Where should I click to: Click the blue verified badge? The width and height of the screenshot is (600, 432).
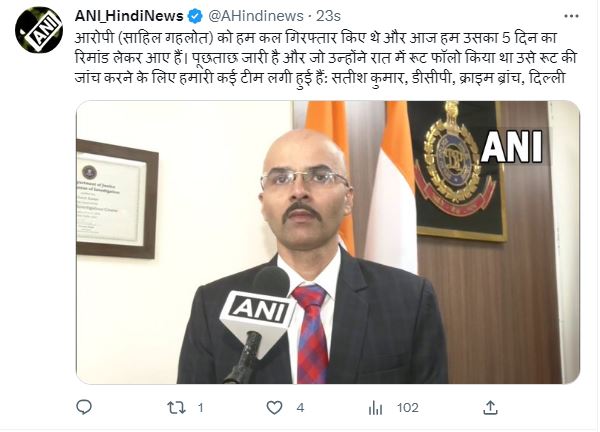pyautogui.click(x=195, y=16)
